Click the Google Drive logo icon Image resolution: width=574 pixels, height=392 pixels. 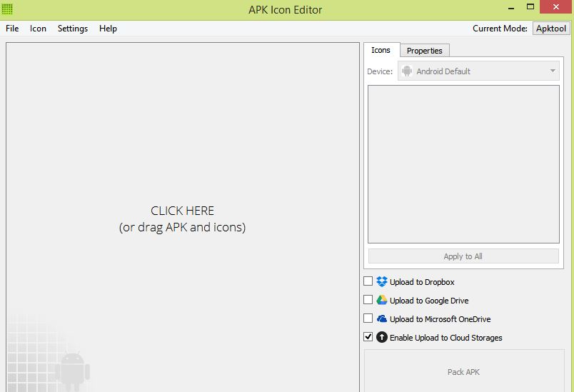(x=382, y=301)
